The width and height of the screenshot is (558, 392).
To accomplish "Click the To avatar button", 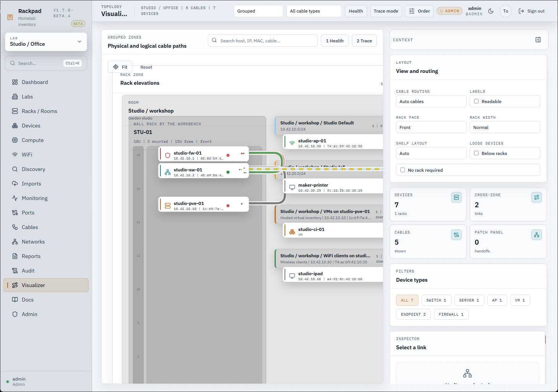I will click(x=506, y=11).
